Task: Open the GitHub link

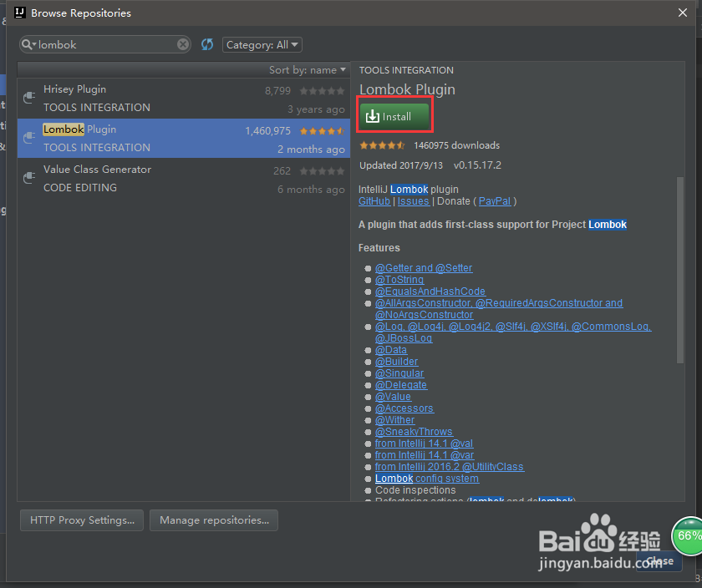Action: [x=374, y=201]
